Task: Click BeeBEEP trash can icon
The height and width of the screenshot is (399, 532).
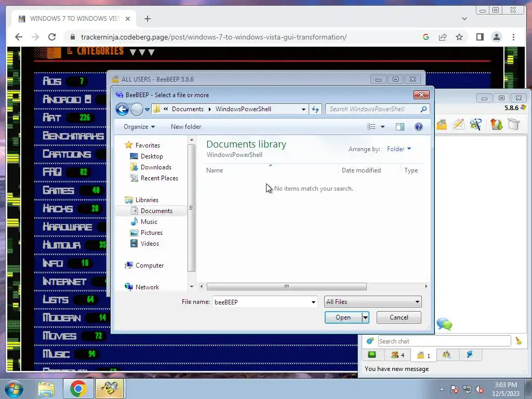Action: coord(514,124)
